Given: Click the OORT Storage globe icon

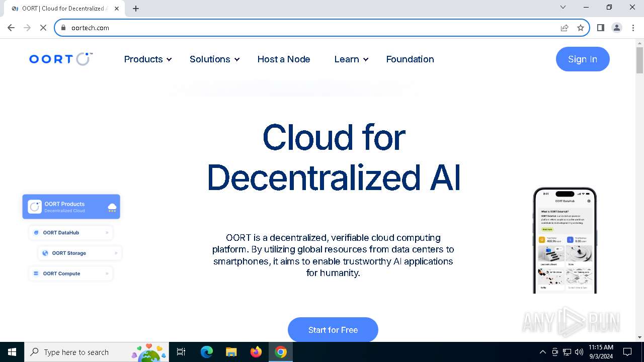Looking at the screenshot, I should 45,253.
